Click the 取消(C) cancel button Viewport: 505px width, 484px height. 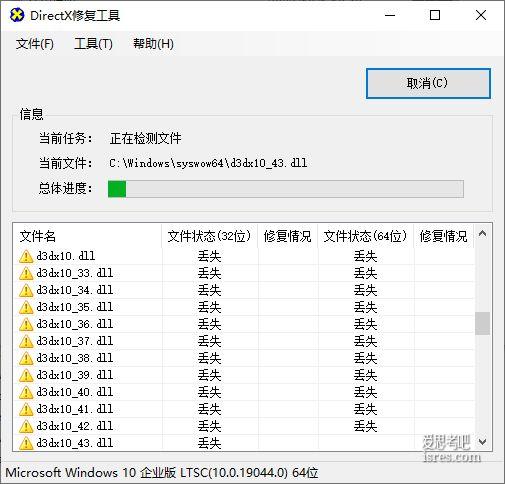[428, 83]
